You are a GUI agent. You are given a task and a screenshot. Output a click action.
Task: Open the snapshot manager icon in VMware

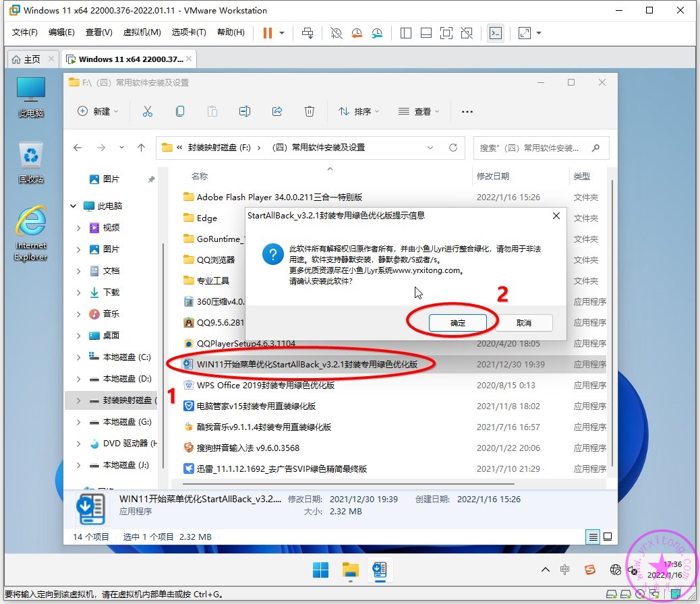click(x=377, y=33)
